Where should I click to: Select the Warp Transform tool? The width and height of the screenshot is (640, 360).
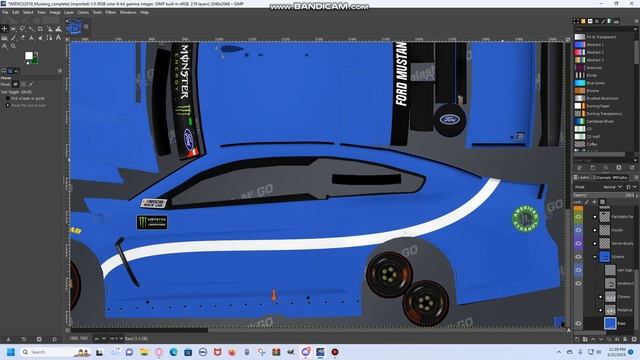pyautogui.click(x=58, y=29)
